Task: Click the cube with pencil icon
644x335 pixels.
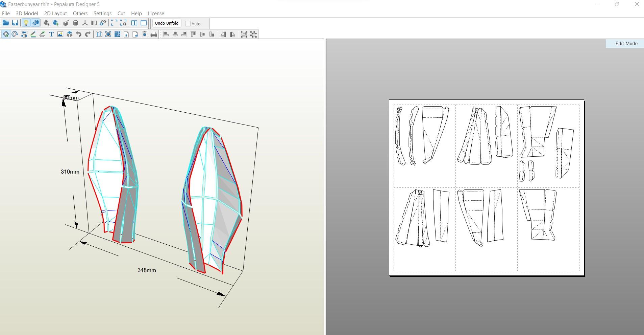Action: point(66,23)
